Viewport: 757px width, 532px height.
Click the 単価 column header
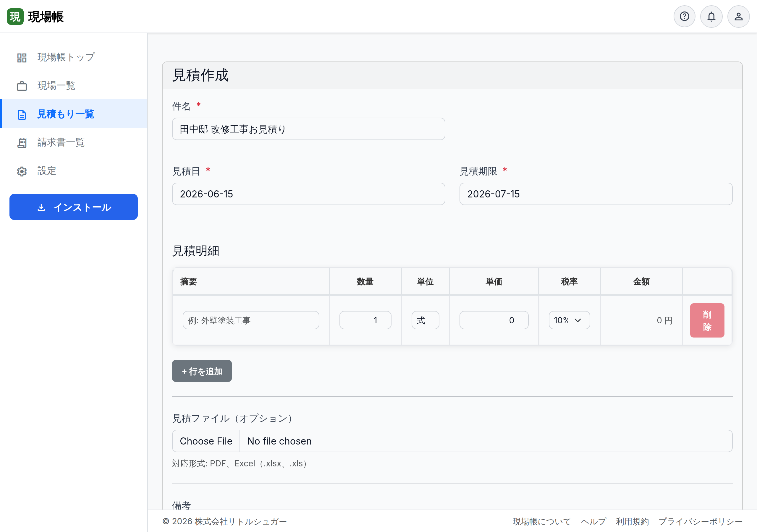(494, 281)
